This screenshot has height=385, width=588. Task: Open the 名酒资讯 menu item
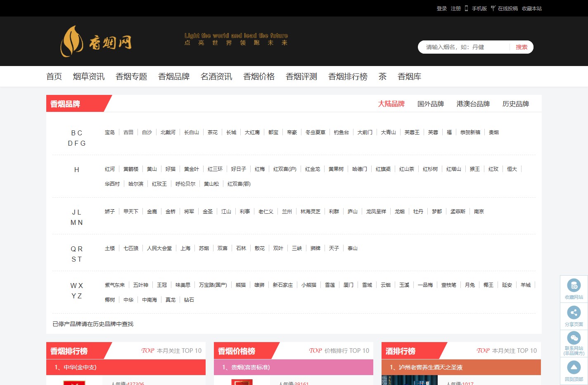tap(216, 76)
